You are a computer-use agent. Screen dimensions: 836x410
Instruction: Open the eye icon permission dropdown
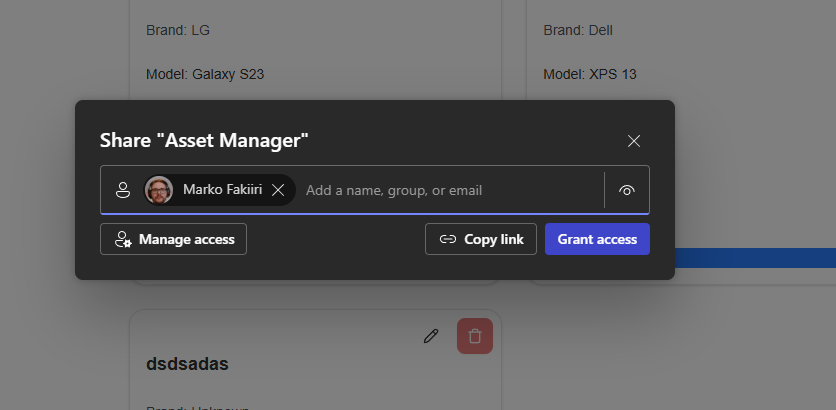tap(627, 190)
